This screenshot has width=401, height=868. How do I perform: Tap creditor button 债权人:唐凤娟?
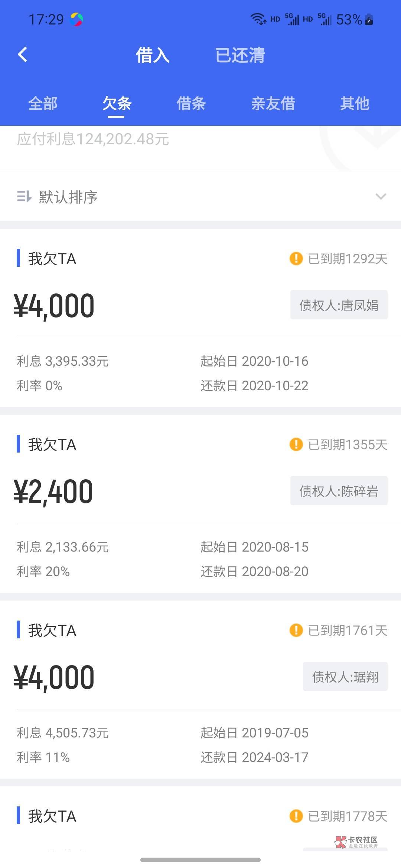click(339, 305)
